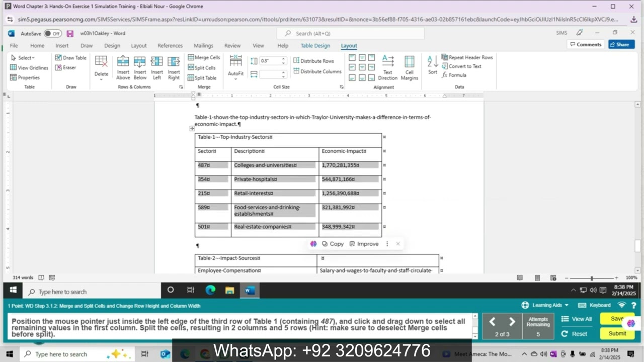
Task: Select the Eraser tool
Action: [x=66, y=67]
